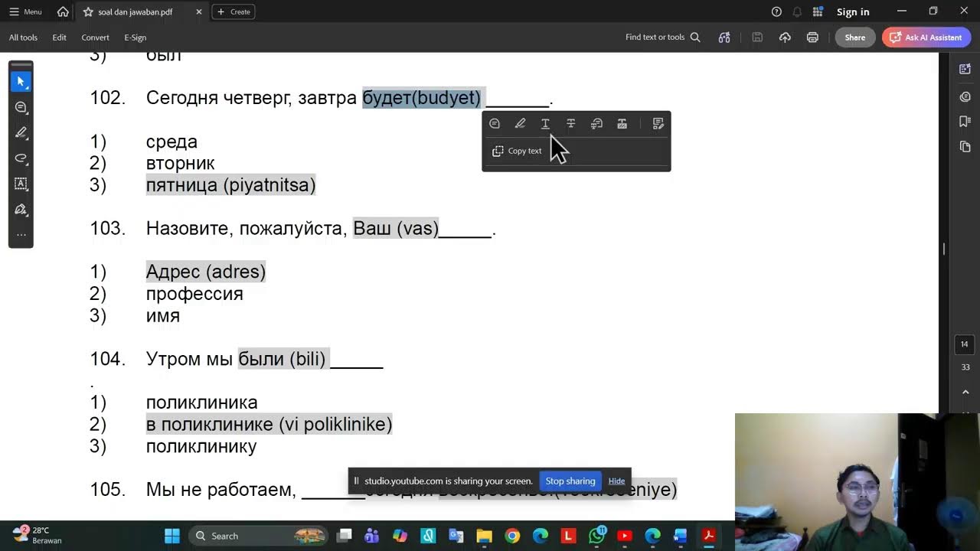The width and height of the screenshot is (980, 551).
Task: Go to previous page with up arrow
Action: click(x=965, y=393)
